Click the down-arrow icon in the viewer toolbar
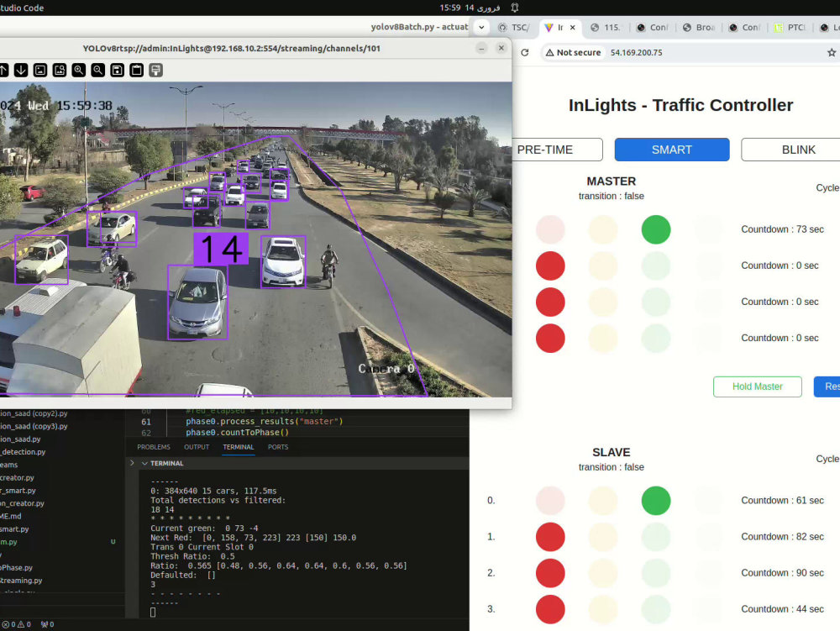Viewport: 840px width, 631px height. coord(21,70)
